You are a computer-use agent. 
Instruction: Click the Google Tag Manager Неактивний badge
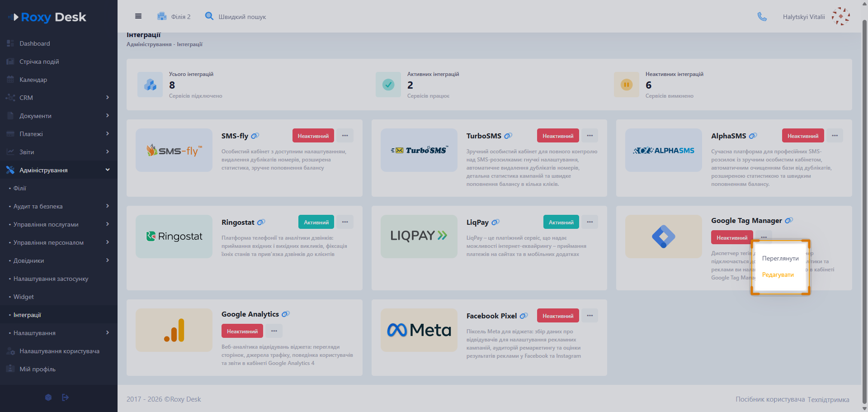732,237
